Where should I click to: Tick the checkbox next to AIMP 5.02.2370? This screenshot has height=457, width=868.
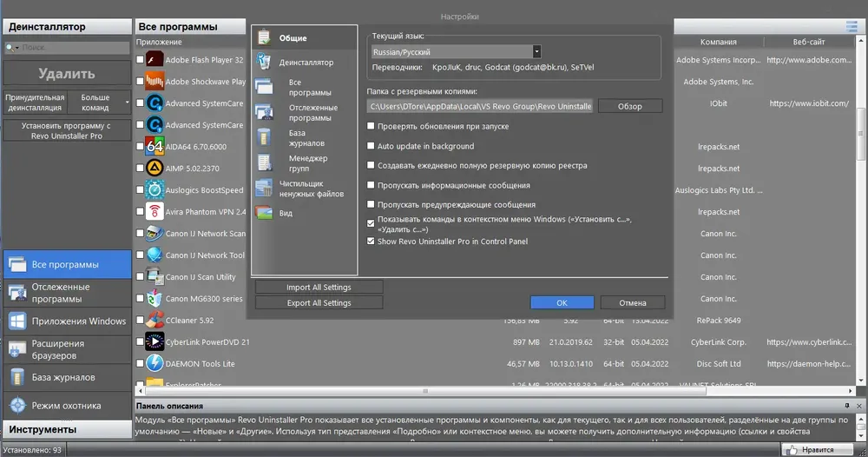[140, 168]
